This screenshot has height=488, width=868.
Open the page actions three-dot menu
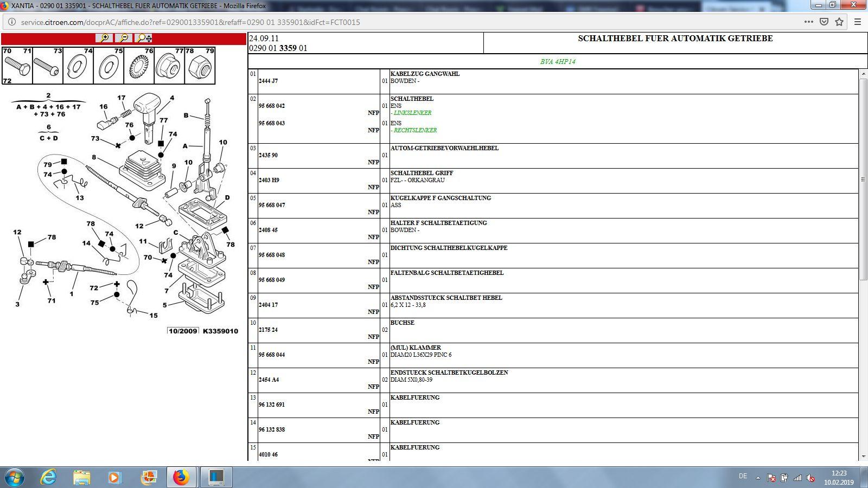[808, 22]
